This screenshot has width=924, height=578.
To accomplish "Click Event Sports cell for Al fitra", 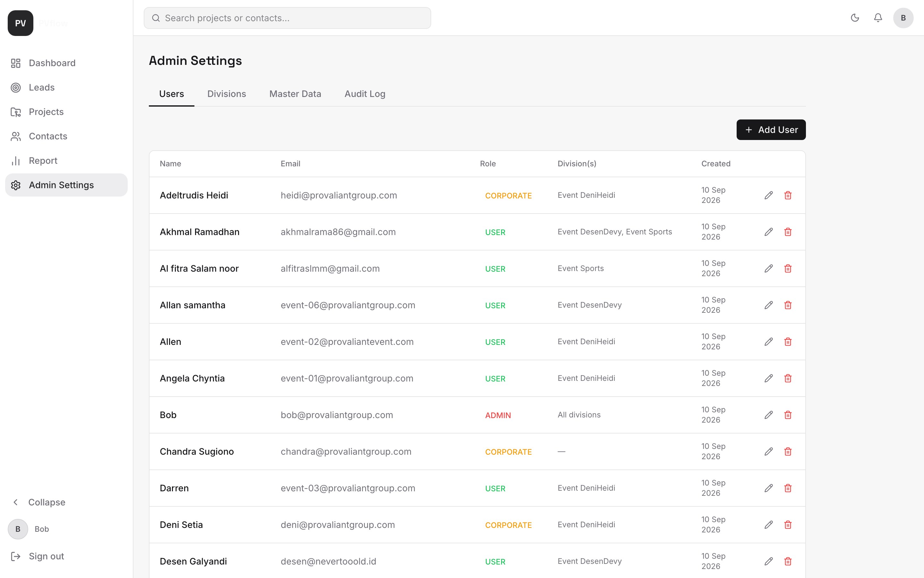I will point(580,268).
